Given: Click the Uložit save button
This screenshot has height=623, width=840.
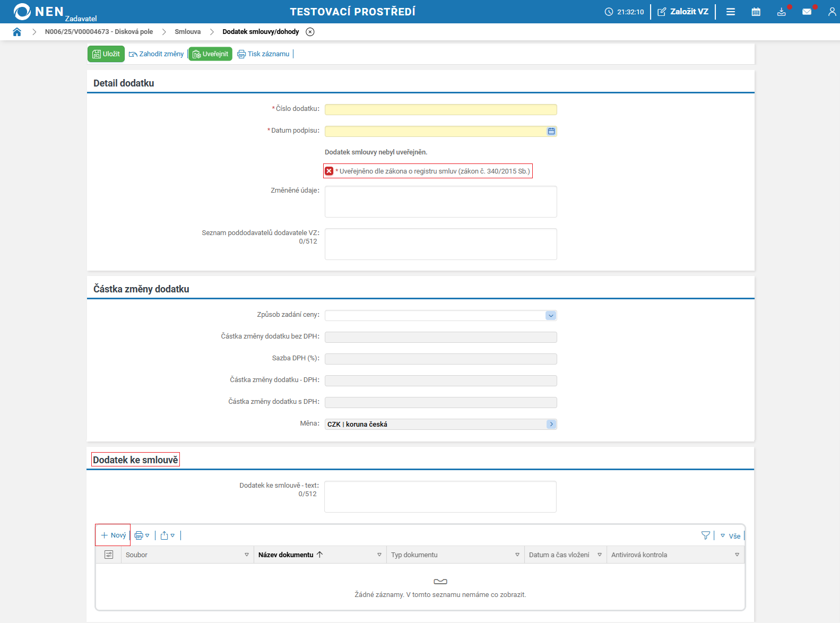Looking at the screenshot, I should point(106,54).
